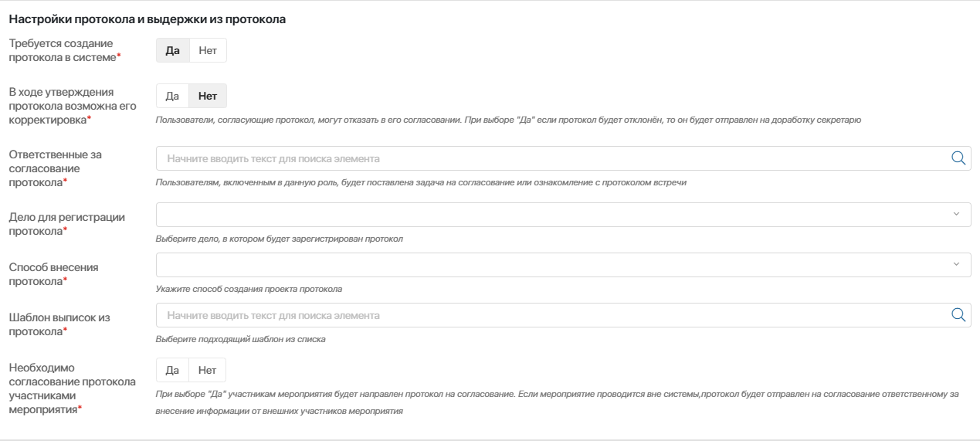Image resolution: width=980 pixels, height=441 pixels.
Task: Select Да for Требуется создание протокола
Action: 172,51
